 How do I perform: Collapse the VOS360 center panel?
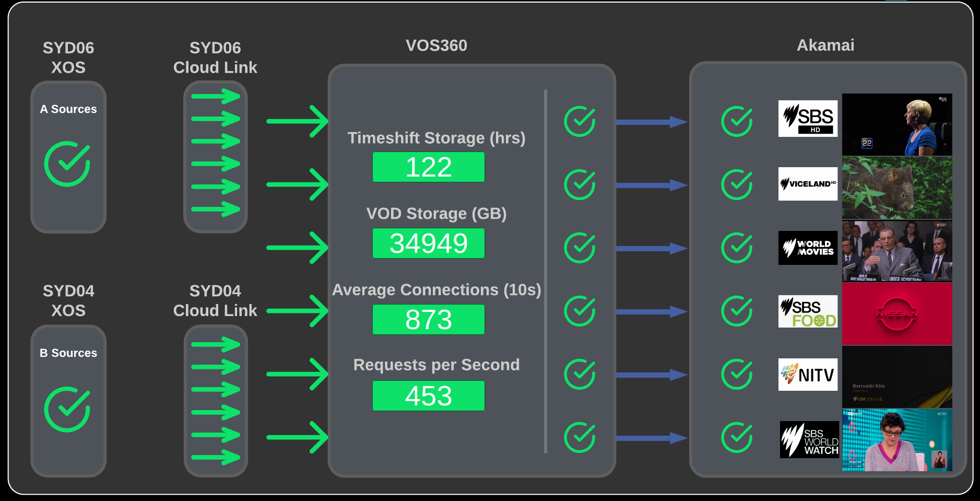tap(471, 272)
